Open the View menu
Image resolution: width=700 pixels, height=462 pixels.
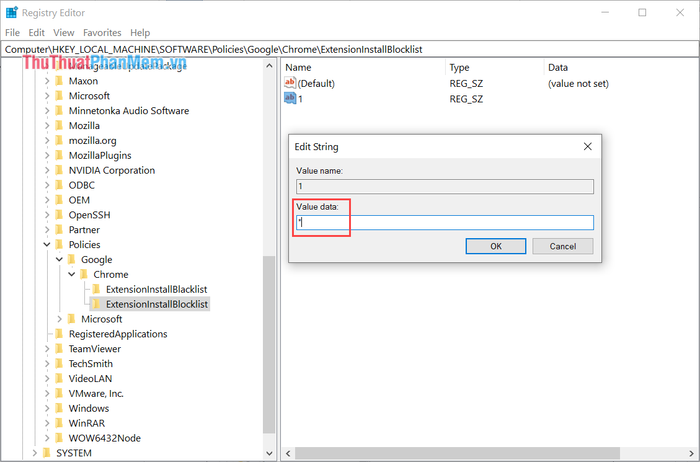tap(63, 33)
